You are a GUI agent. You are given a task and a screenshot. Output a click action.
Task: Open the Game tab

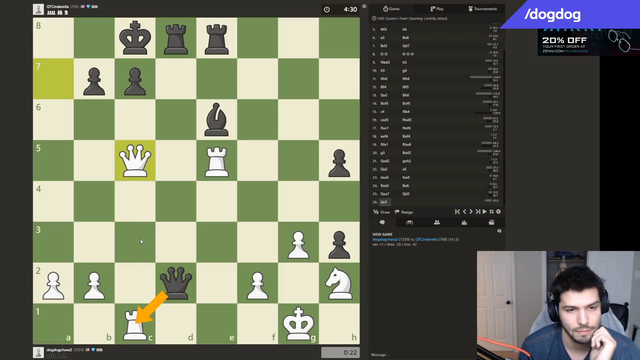[x=391, y=9]
